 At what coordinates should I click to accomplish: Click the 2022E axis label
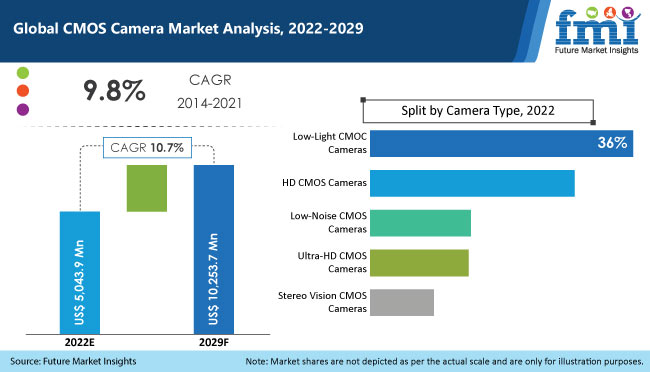tap(80, 342)
